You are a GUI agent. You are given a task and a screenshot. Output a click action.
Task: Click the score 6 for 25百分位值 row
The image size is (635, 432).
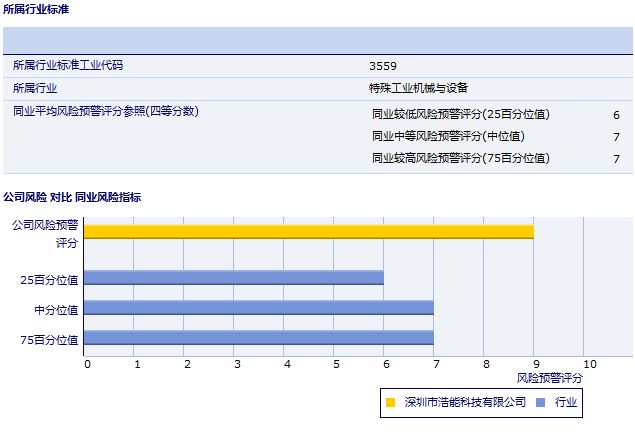[x=616, y=115]
